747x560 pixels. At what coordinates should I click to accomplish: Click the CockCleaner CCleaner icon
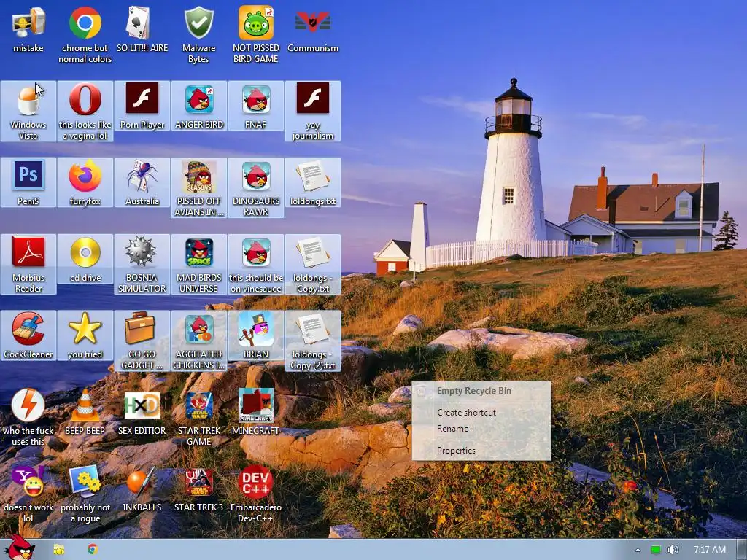pyautogui.click(x=28, y=335)
